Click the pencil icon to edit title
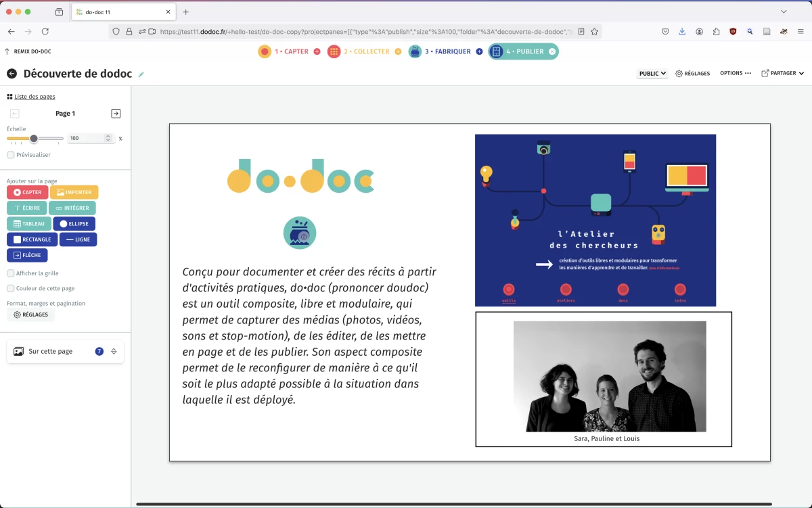The image size is (812, 508). pos(141,74)
